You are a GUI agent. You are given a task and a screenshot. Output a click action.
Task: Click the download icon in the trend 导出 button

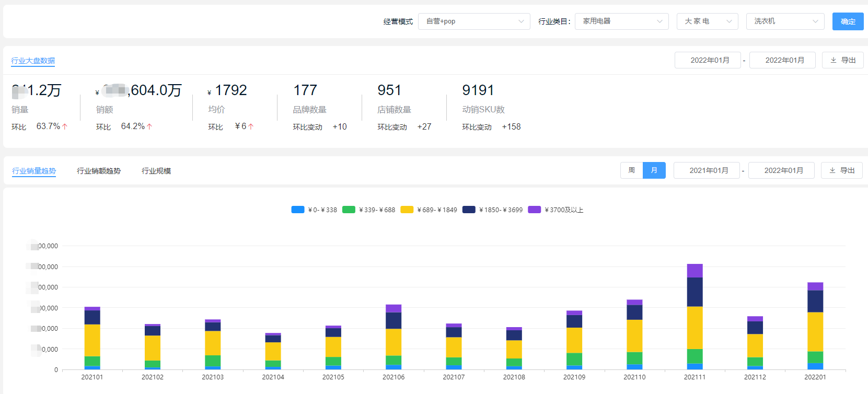pos(832,170)
